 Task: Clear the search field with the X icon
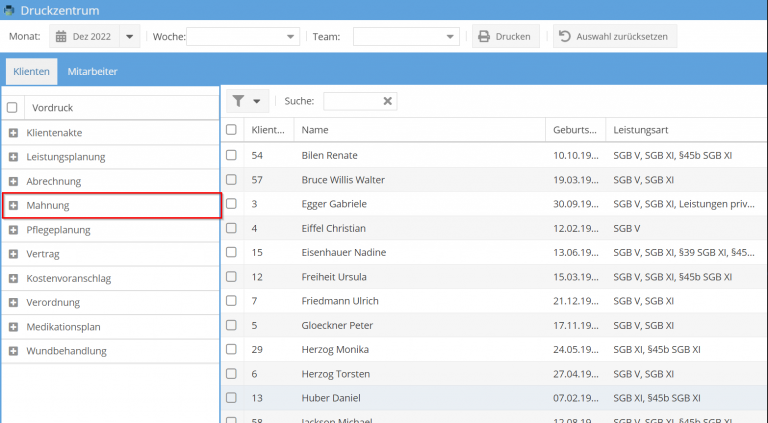pos(388,101)
